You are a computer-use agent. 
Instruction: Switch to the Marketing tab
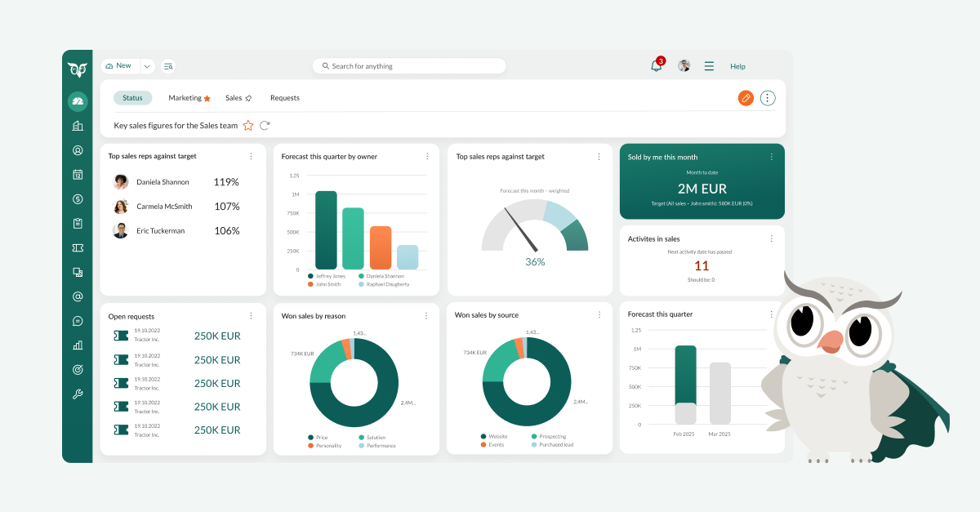click(185, 98)
